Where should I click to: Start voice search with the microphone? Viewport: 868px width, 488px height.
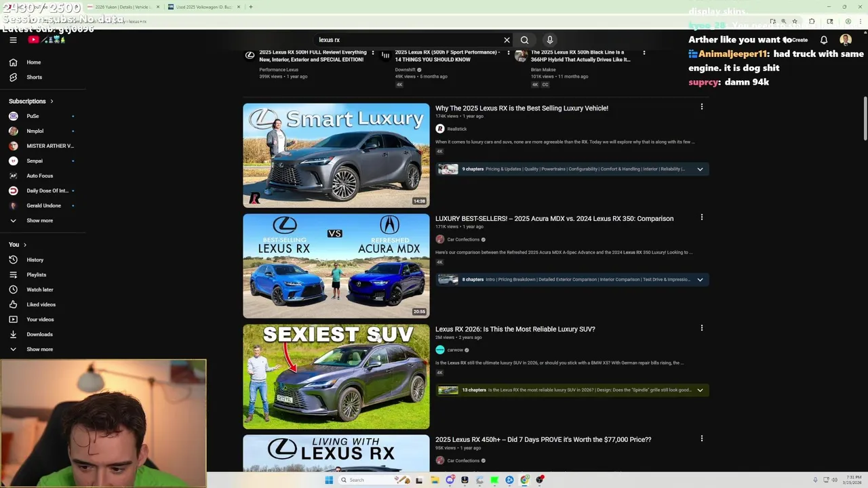pos(550,40)
